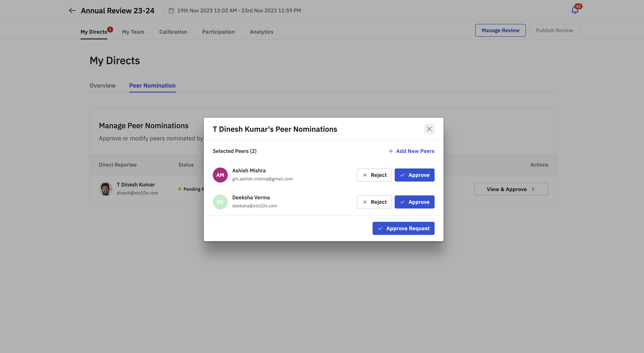Image resolution: width=644 pixels, height=353 pixels.
Task: Approve Deeksha Verma's nomination
Action: 414,202
